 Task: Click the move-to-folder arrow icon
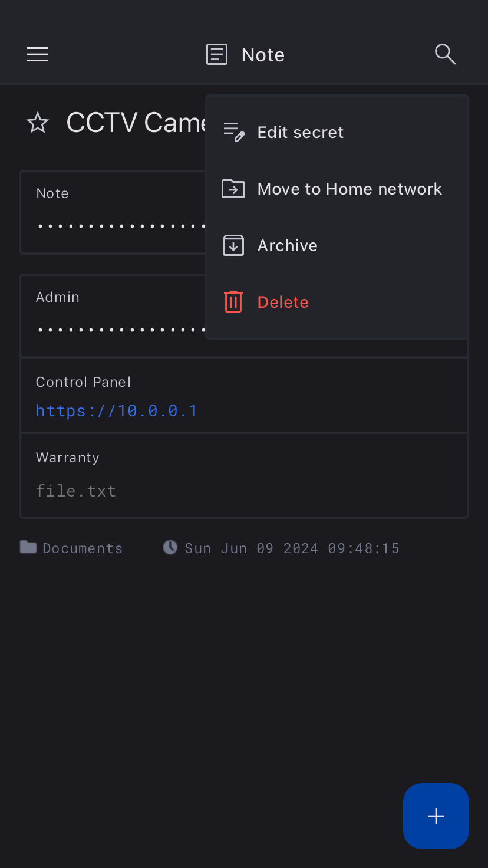pyautogui.click(x=233, y=189)
